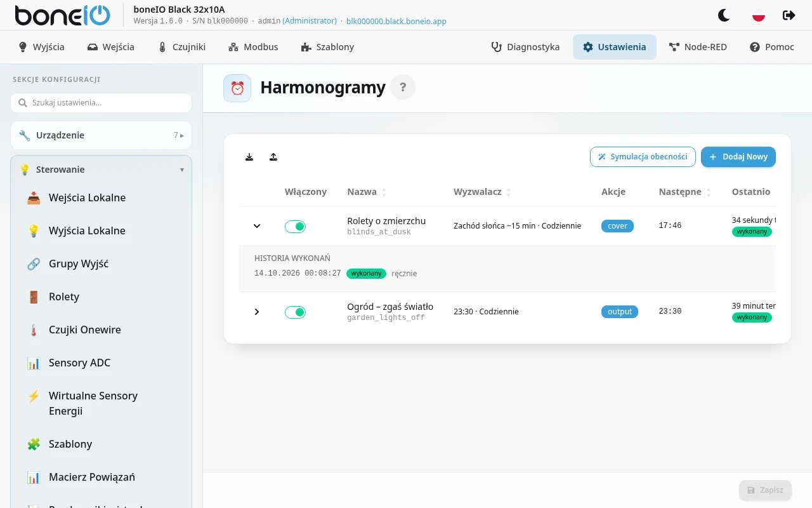Image resolution: width=812 pixels, height=508 pixels.
Task: Go to the Wyjścia tab
Action: click(42, 47)
